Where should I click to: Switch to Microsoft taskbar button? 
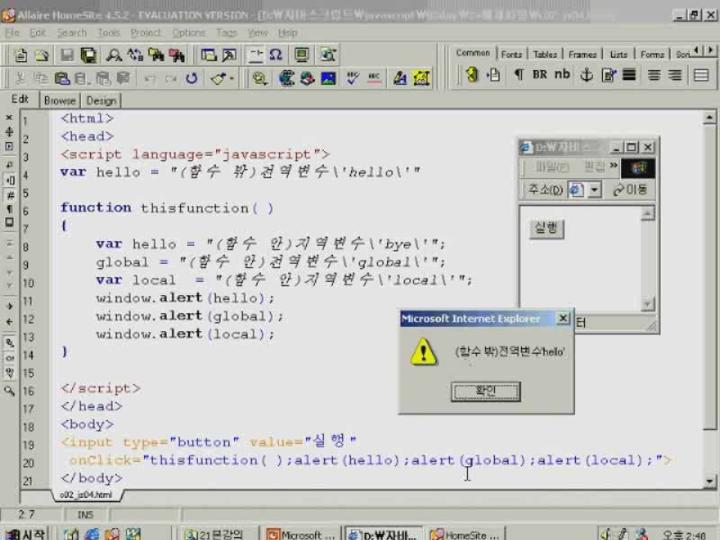[301, 534]
